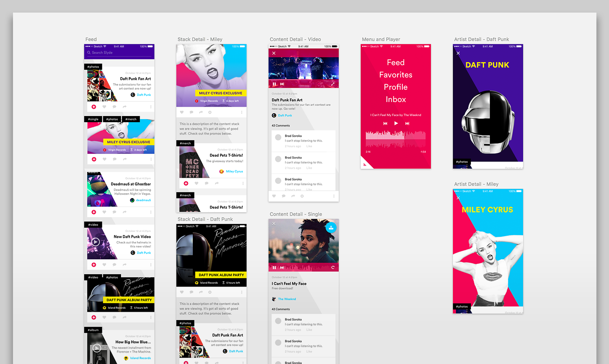Skip forward in the single's player bar
Viewport: 609px width, 364px height.
282,267
